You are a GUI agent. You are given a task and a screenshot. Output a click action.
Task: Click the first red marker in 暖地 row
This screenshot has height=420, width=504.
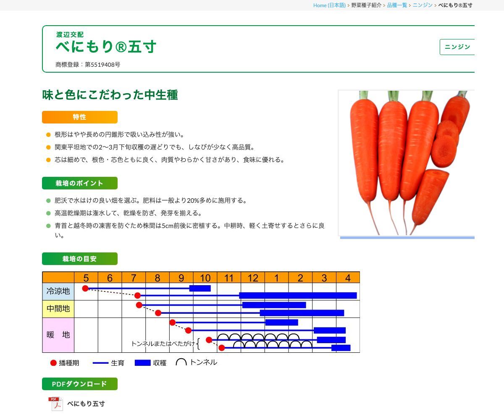coord(172,323)
